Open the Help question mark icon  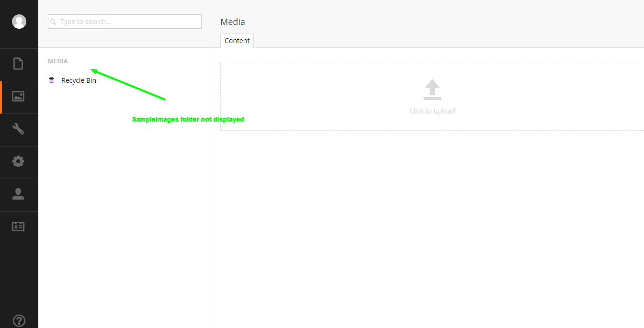click(19, 321)
